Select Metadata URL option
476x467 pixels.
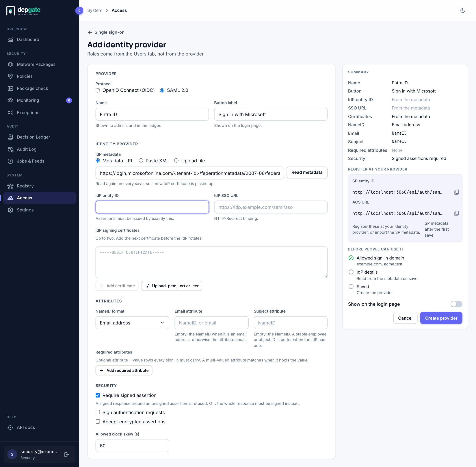[x=98, y=161]
